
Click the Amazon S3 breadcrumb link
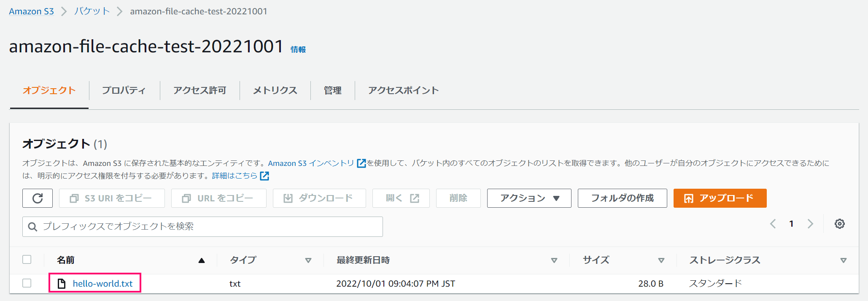pyautogui.click(x=32, y=11)
